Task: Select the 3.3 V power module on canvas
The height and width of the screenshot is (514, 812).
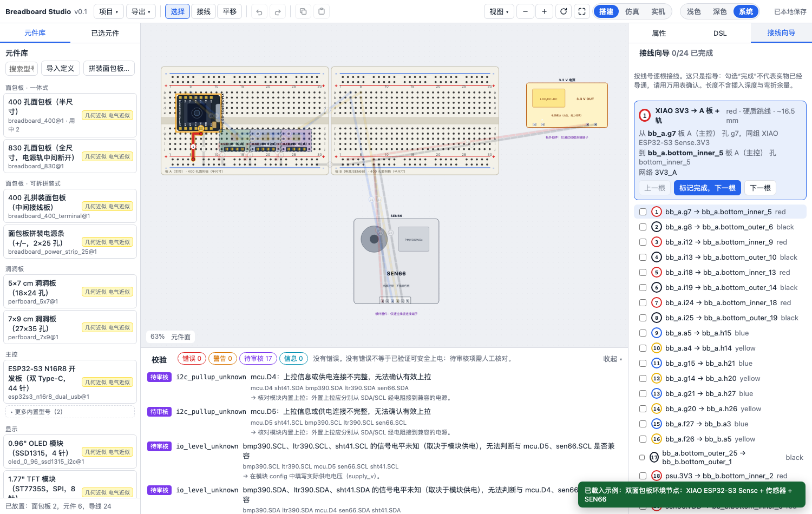Action: [567, 105]
